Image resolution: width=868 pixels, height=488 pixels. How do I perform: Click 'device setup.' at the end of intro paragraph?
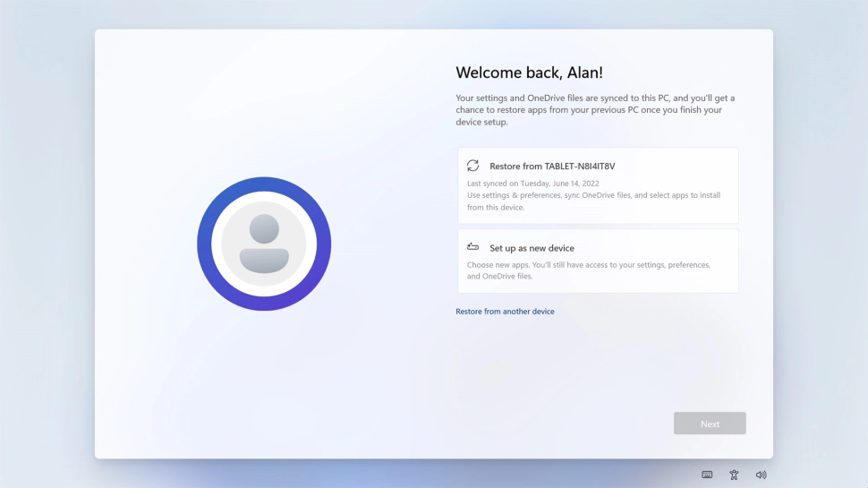pyautogui.click(x=481, y=122)
